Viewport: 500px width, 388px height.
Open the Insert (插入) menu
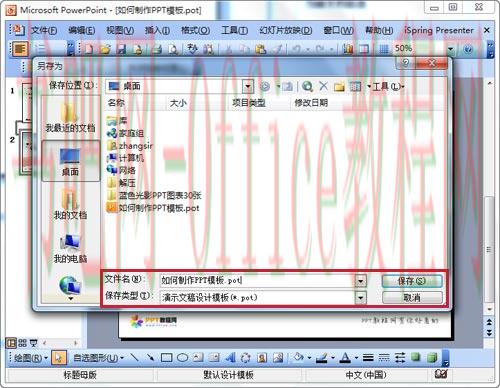[x=157, y=31]
